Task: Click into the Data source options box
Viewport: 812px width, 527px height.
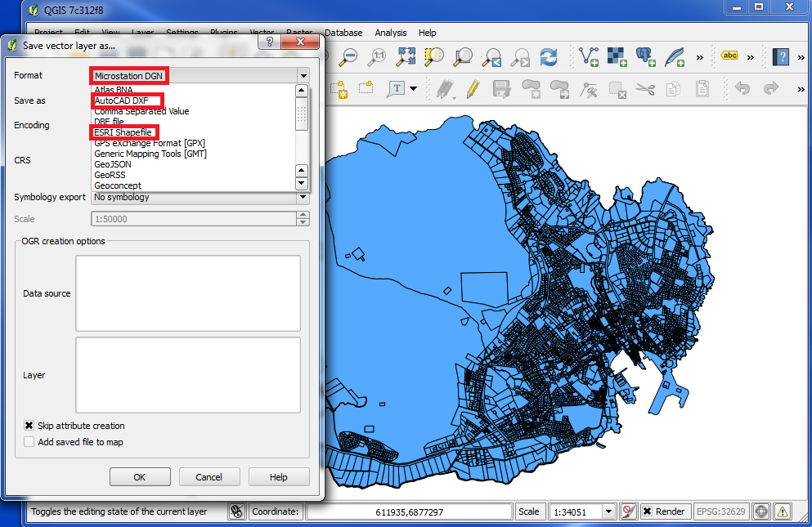Action: [188, 293]
